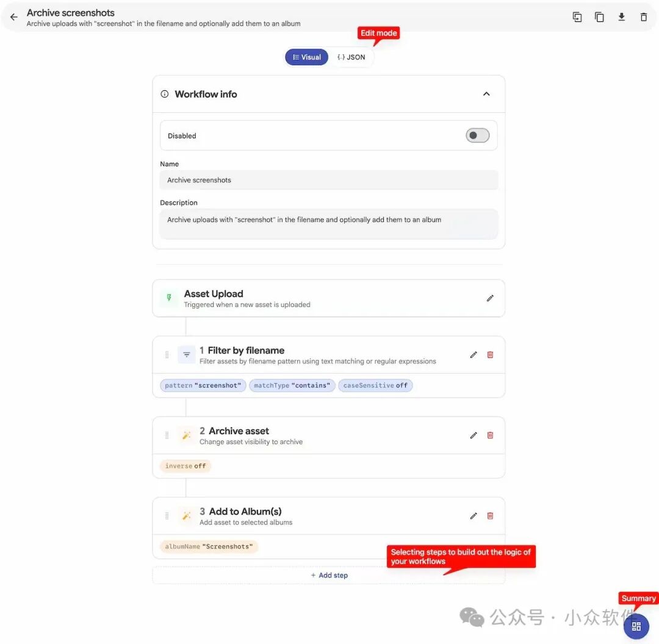Collapse the Workflow info section
Screen dimensions: 659x644
point(486,94)
